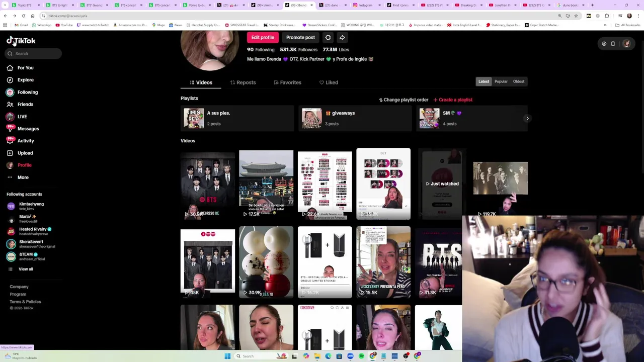Open Upload page
Image resolution: width=644 pixels, height=362 pixels.
(x=20, y=153)
